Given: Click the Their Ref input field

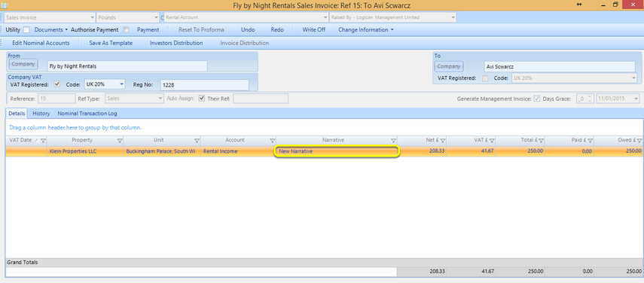Looking at the screenshot, I should (x=261, y=99).
